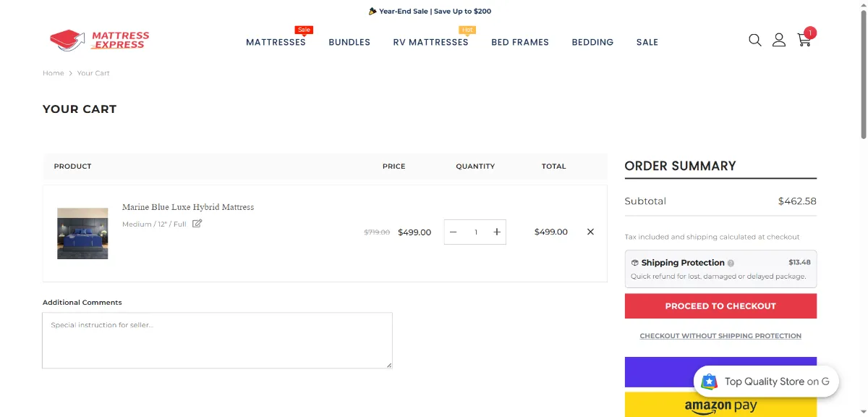Click the mattress product thumbnail
The image size is (868, 417).
click(x=82, y=233)
